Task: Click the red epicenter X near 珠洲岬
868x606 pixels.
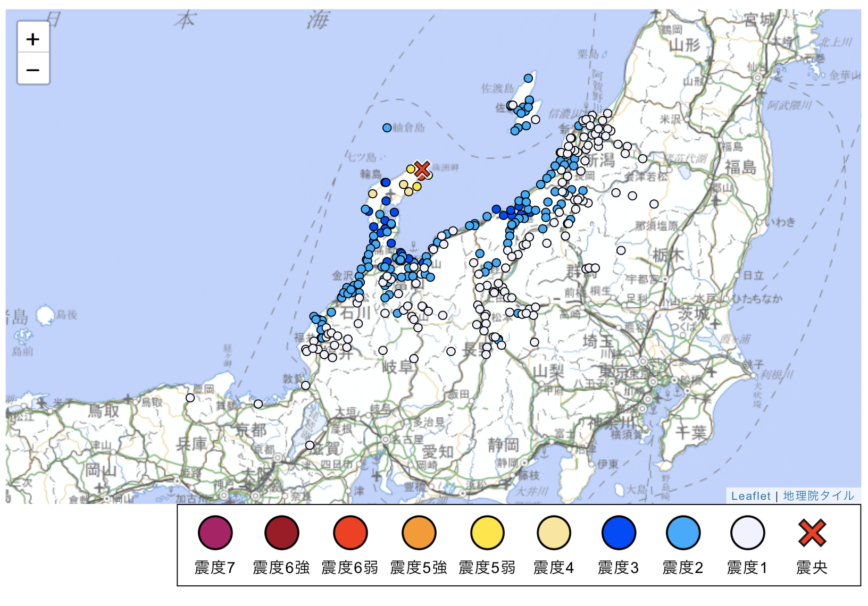Action: tap(422, 170)
